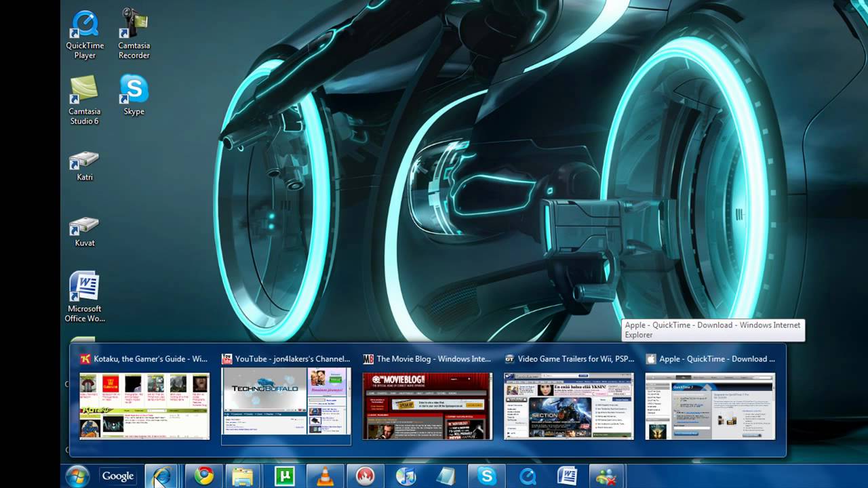Select the Katri drive shortcut on desktop
Image resolution: width=868 pixels, height=488 pixels.
point(85,166)
